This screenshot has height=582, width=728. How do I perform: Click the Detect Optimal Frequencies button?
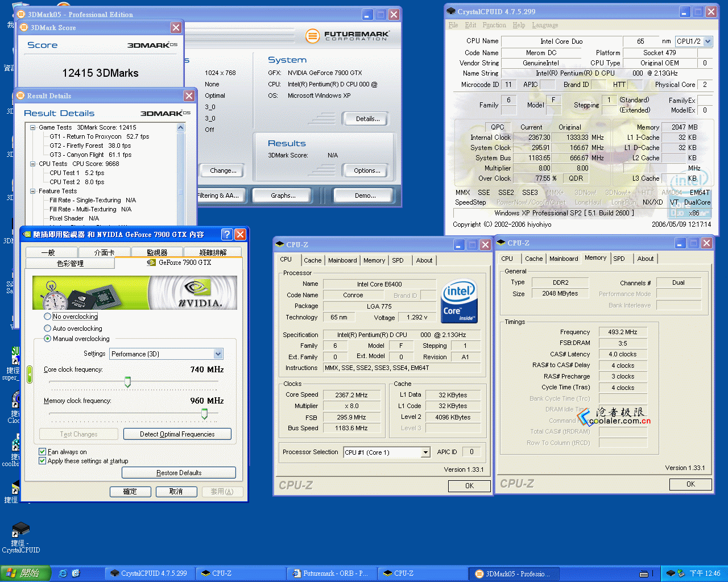point(177,434)
